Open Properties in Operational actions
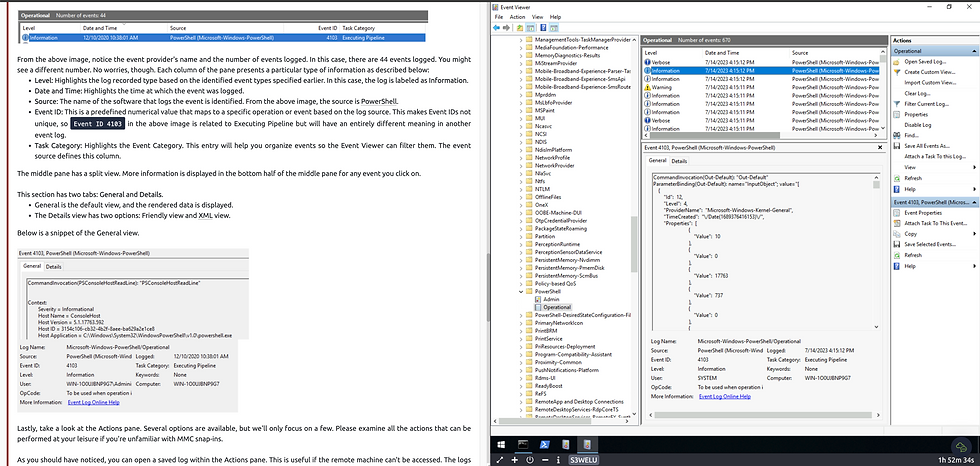Screen dimensions: 980x466 click(916, 114)
